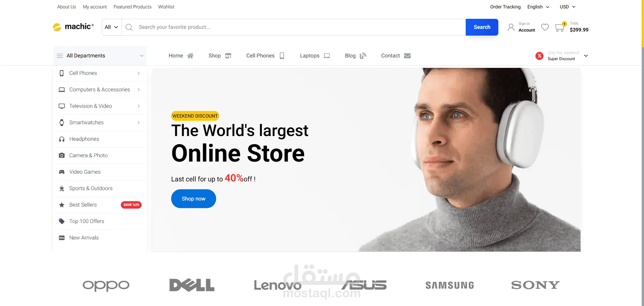The width and height of the screenshot is (644, 306).
Task: Click the red percent discount icon
Action: [539, 56]
